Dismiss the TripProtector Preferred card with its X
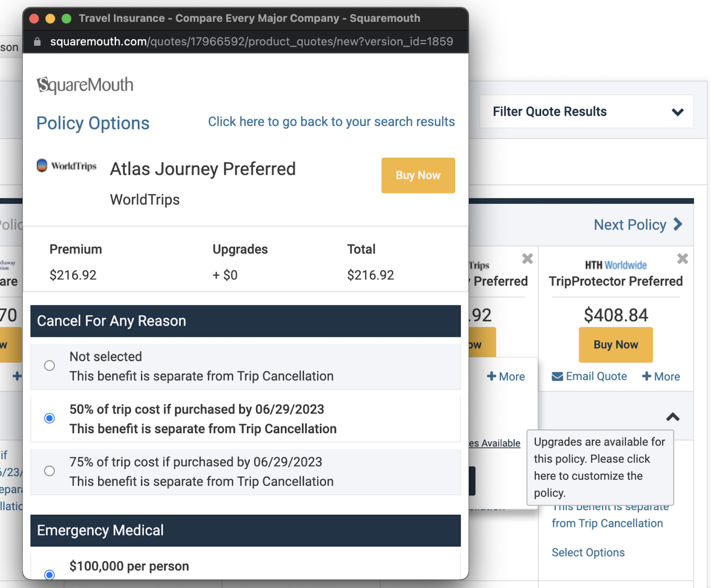Viewport: 711px width, 588px height. [683, 259]
